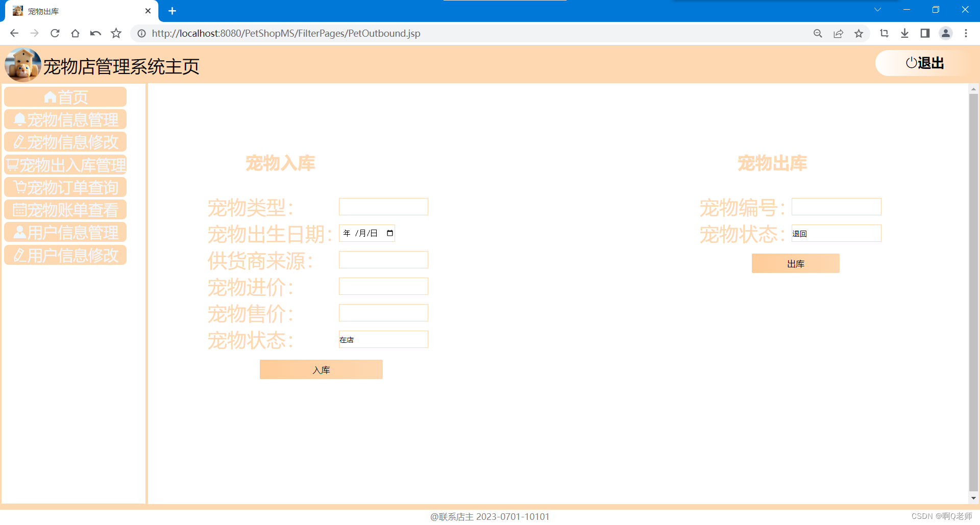Submit with the 入库 button
Screen dimensions: 980x525
[321, 369]
